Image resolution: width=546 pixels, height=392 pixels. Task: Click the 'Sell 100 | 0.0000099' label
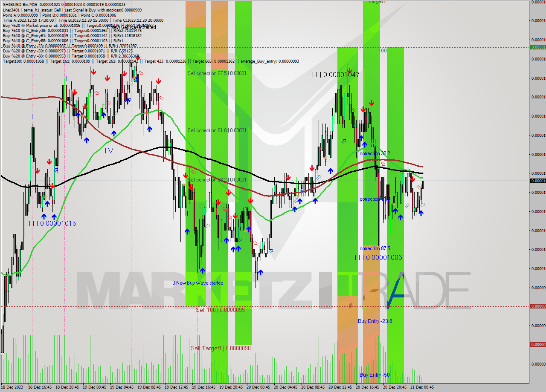click(221, 310)
